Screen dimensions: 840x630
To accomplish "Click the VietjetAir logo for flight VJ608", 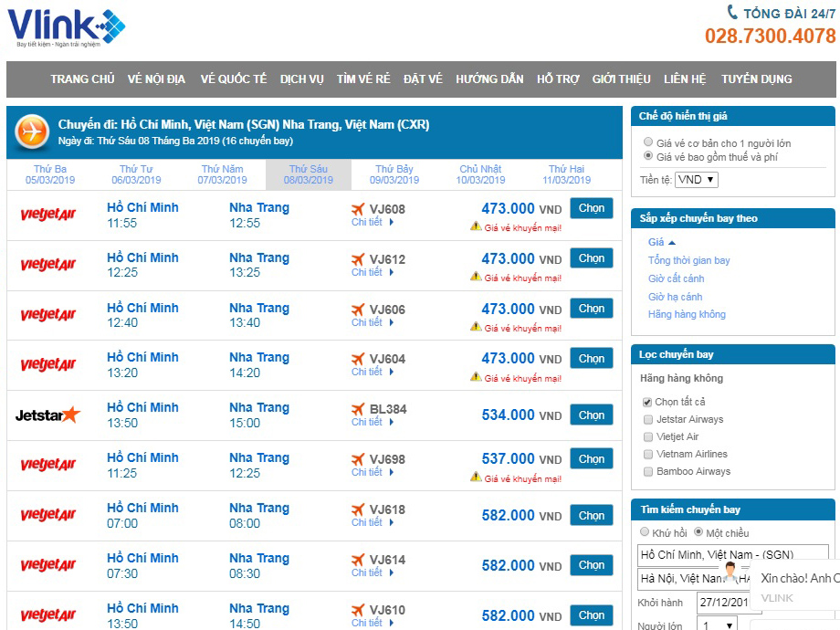I will coord(48,215).
